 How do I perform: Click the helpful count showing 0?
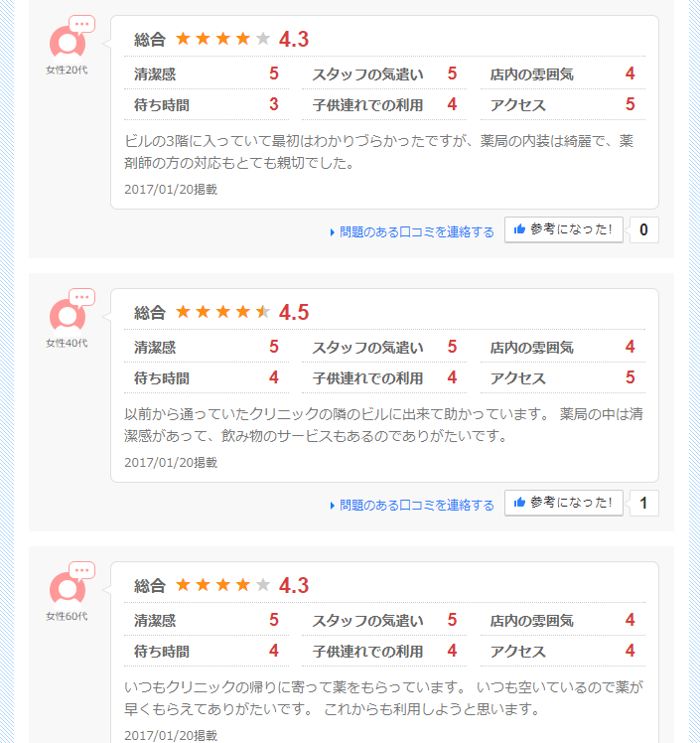click(x=643, y=230)
